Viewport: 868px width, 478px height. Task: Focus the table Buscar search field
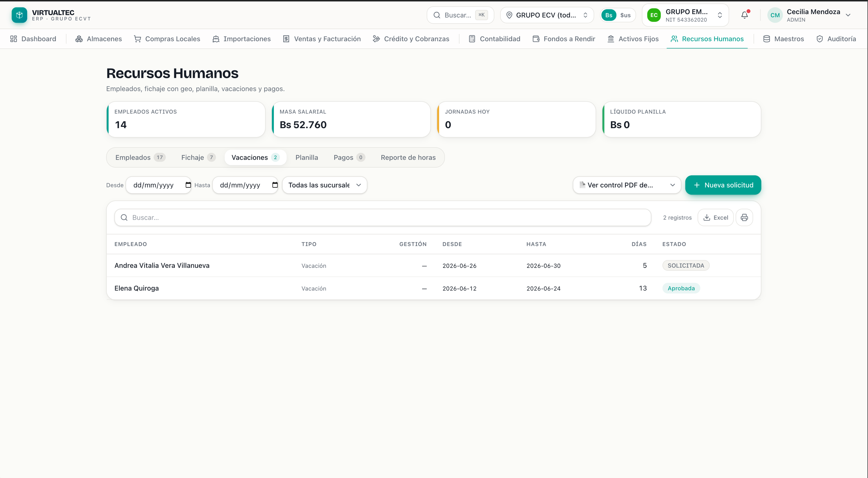tap(382, 217)
